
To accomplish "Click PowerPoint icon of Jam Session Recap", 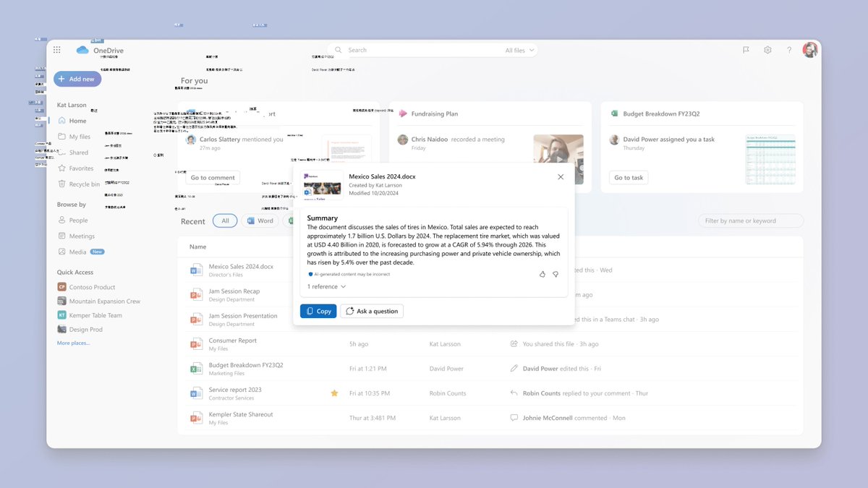I will (x=196, y=295).
